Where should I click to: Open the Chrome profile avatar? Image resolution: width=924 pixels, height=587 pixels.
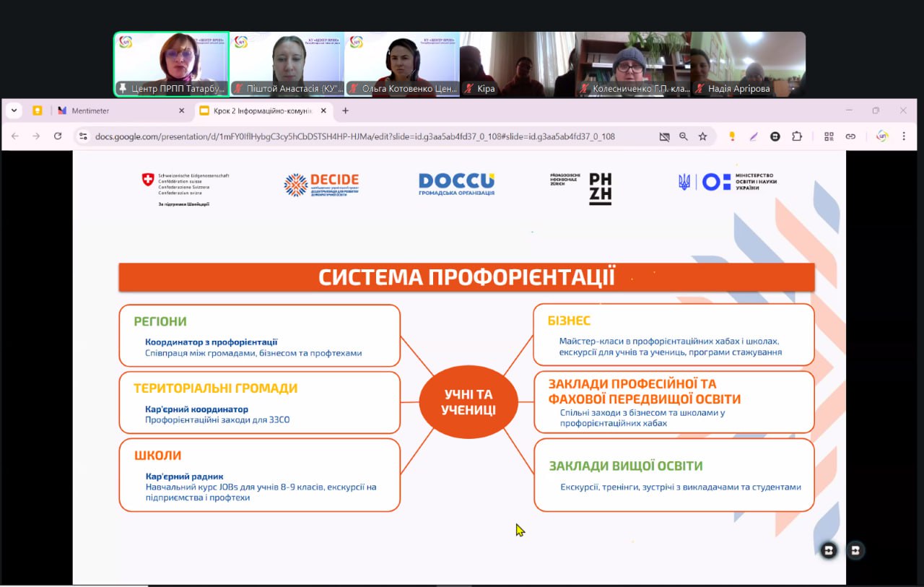coord(881,136)
